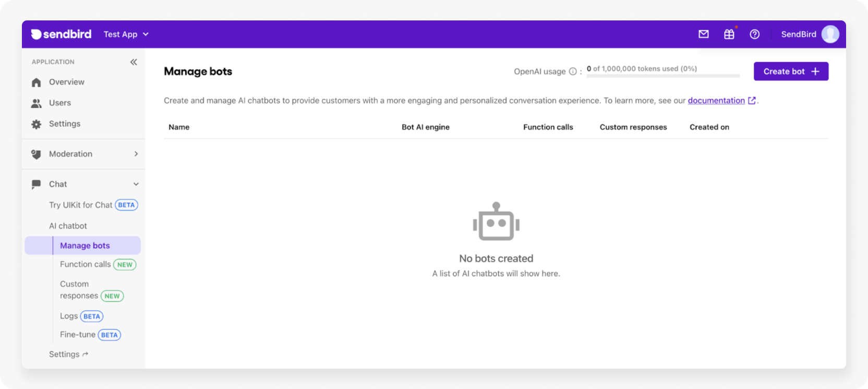Click the 'No bots created' text
This screenshot has width=868, height=389.
pos(496,258)
